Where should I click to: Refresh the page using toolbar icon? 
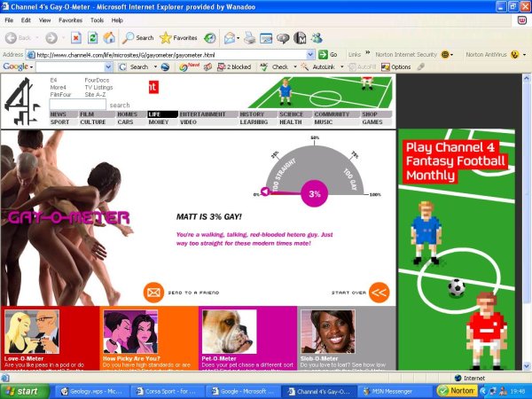tap(92, 38)
